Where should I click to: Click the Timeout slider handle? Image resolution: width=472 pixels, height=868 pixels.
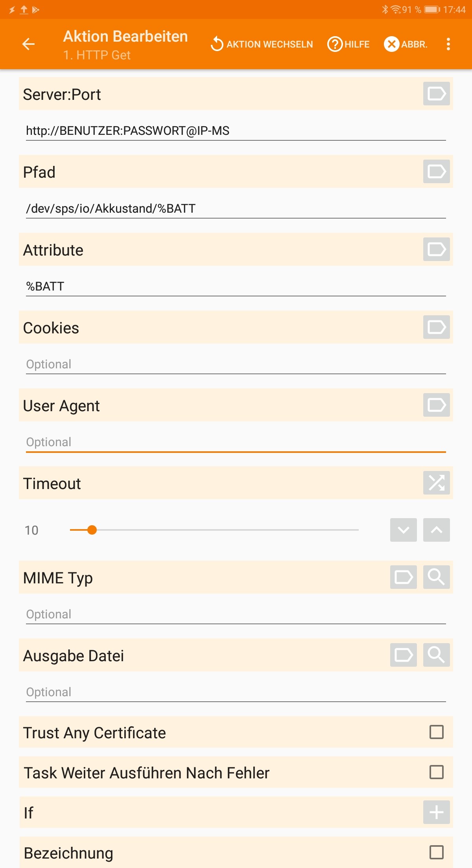point(92,530)
